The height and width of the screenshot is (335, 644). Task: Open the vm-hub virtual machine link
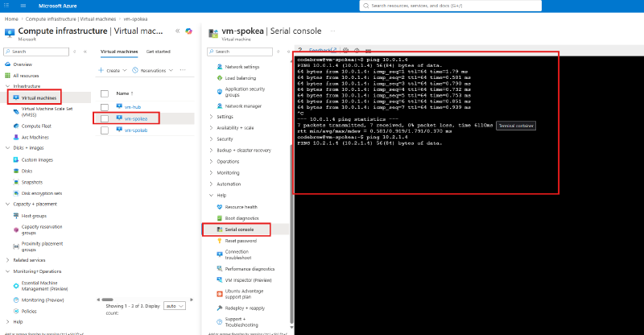click(133, 107)
